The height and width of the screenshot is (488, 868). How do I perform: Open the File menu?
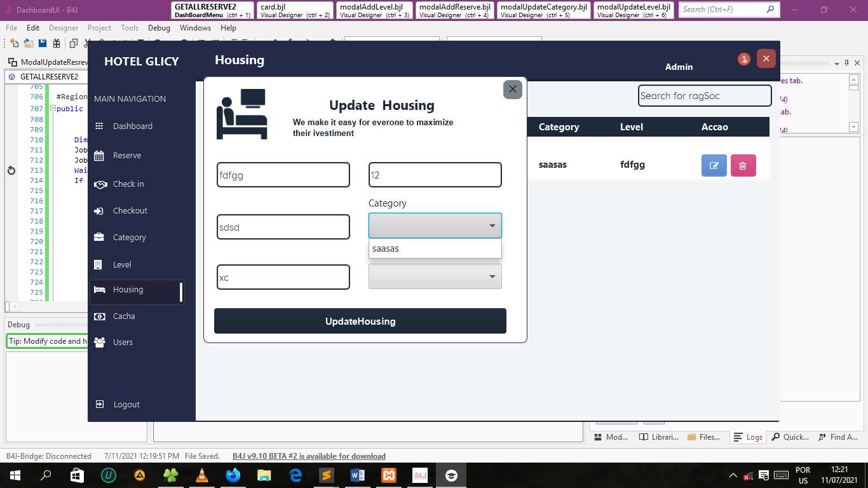[x=11, y=28]
